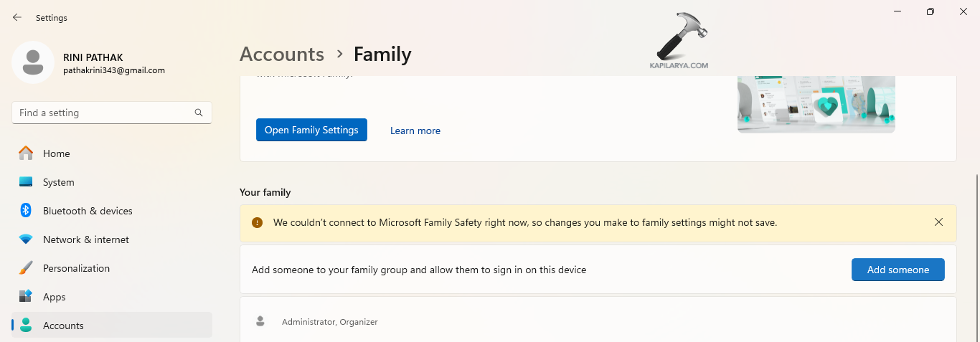
Task: Click the vertical scrollbar on the right
Action: (x=976, y=215)
